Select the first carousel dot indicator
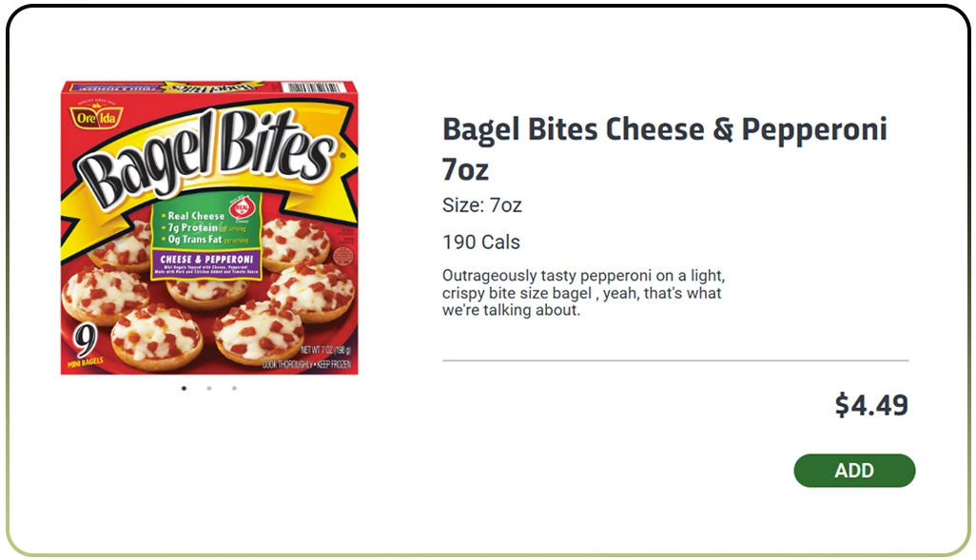The width and height of the screenshot is (976, 560). tap(184, 388)
